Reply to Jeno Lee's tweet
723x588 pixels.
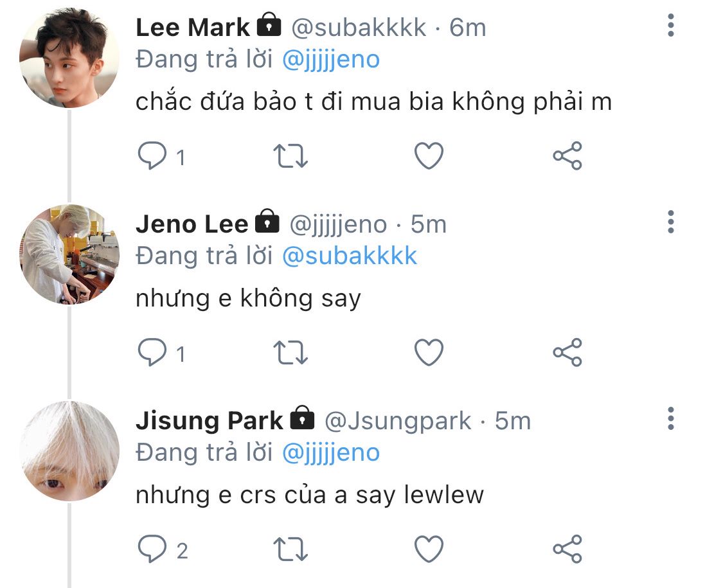click(x=152, y=353)
